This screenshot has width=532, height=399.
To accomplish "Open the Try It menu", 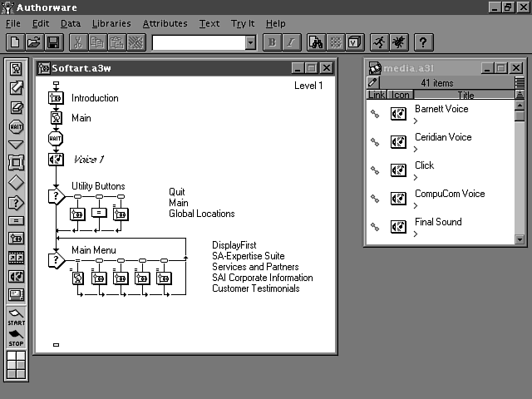I will coord(243,23).
